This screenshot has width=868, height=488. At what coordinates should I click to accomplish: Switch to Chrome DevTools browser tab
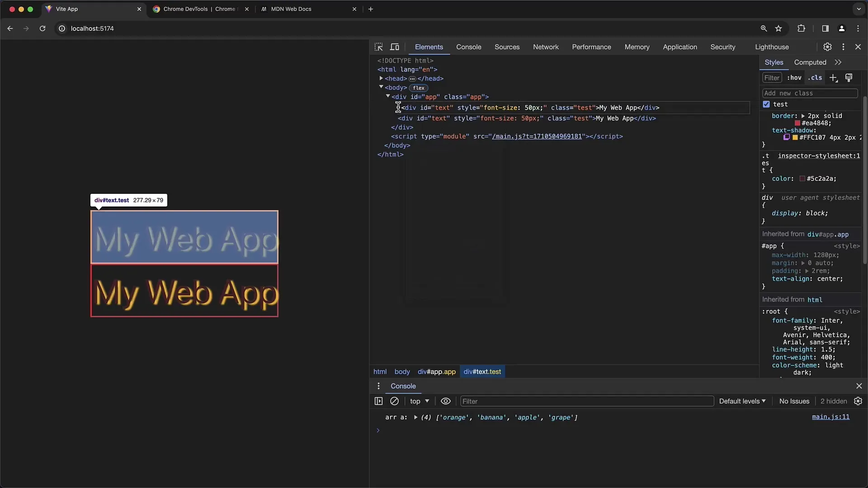coord(201,9)
